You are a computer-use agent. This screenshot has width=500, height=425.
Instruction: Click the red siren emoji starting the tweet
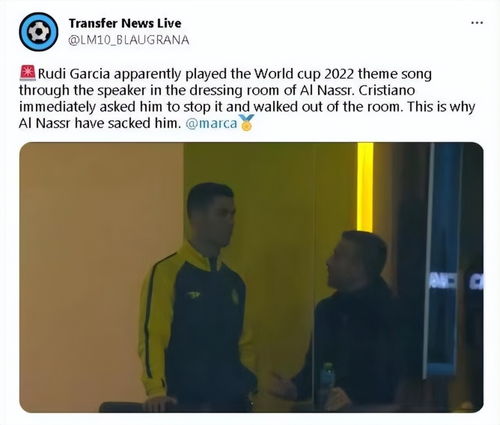[x=28, y=73]
